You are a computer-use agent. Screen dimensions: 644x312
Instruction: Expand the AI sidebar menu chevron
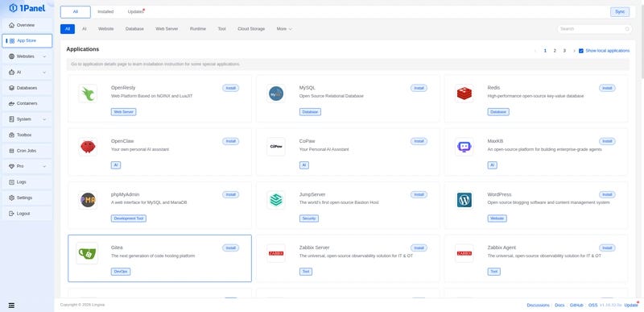44,73
